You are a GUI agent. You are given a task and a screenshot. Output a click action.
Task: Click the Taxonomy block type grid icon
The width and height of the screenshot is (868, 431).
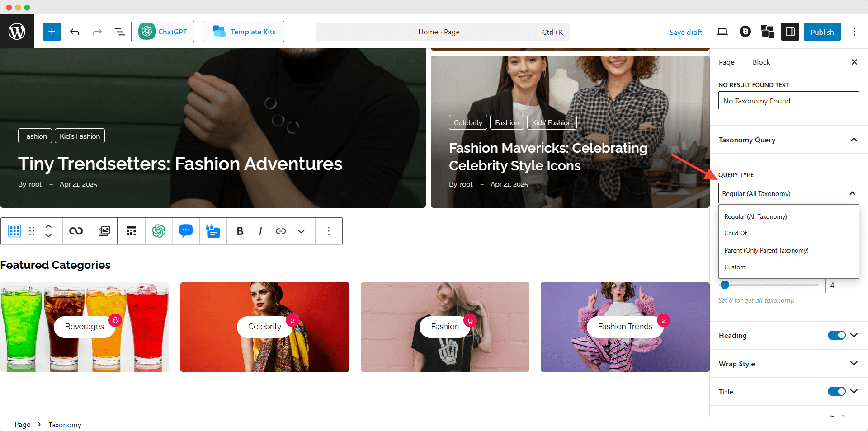pyautogui.click(x=14, y=231)
